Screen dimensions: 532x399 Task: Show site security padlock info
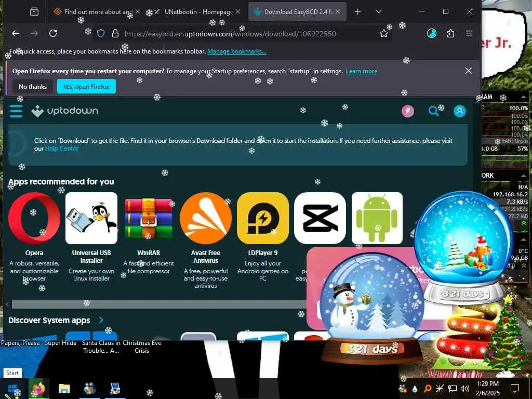115,33
